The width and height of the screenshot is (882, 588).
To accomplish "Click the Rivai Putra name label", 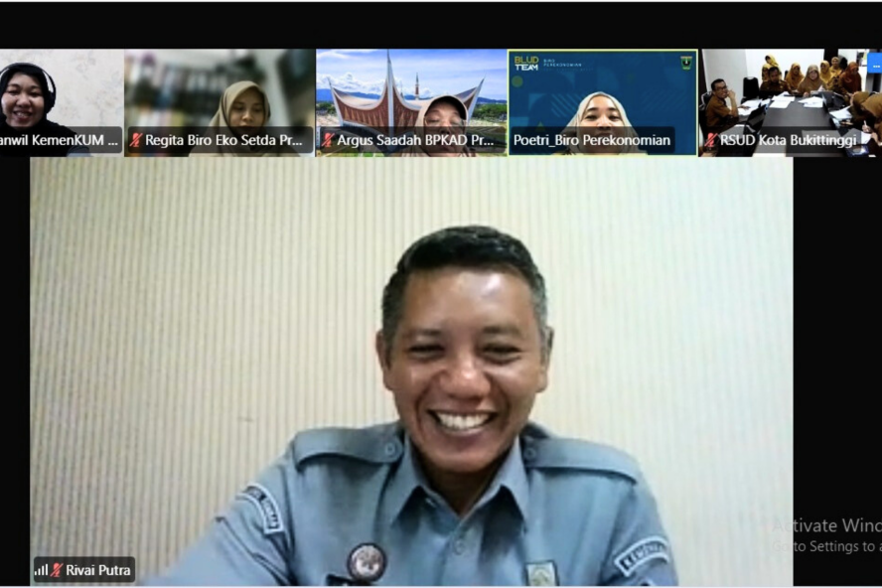I will click(x=99, y=570).
